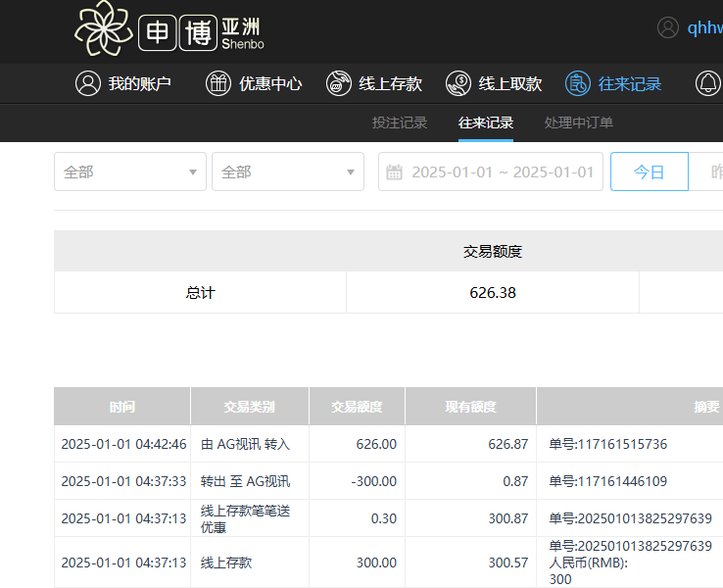Go to 优惠中心 in navigation
Viewport: 723px width, 588px height.
coord(270,83)
